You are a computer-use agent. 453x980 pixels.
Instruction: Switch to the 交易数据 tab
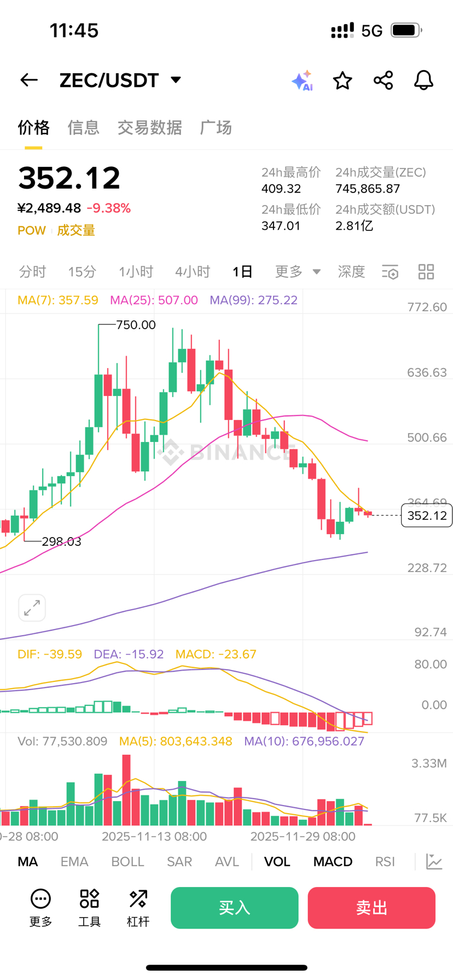pyautogui.click(x=149, y=127)
